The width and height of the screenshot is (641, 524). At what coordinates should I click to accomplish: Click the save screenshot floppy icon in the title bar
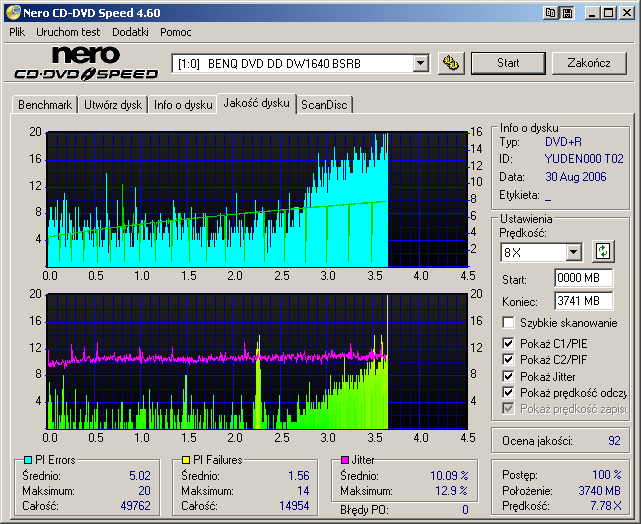point(567,13)
